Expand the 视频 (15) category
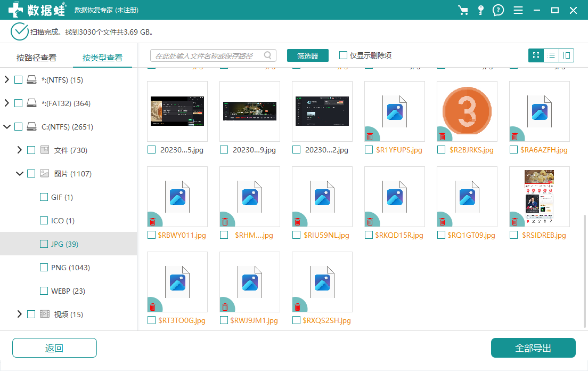Screen dimensions: 588x371 click(x=20, y=314)
